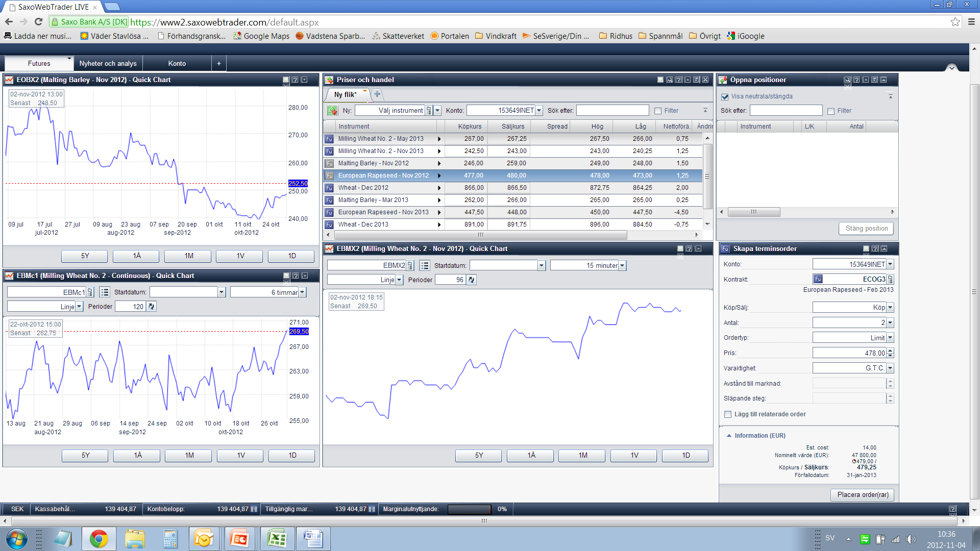Open Calculator from the Windows taskbar
This screenshot has height=551, width=980.
tap(170, 539)
